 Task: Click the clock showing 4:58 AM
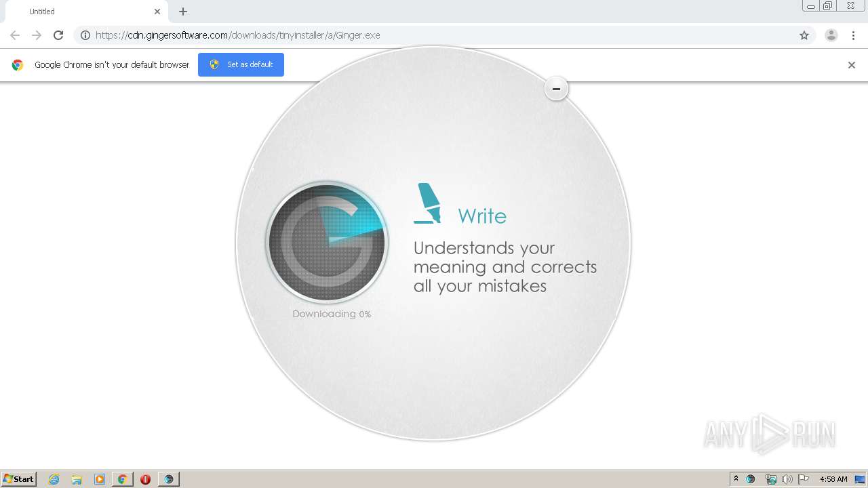click(833, 479)
